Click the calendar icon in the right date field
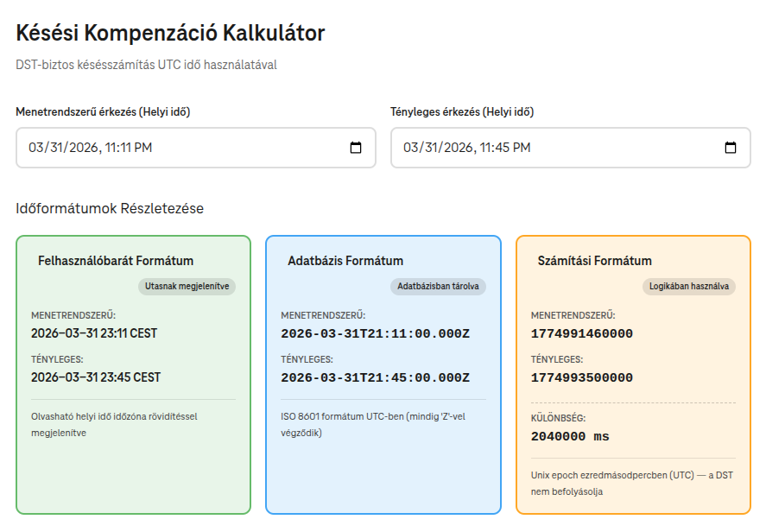This screenshot has height=532, width=766. coord(732,147)
